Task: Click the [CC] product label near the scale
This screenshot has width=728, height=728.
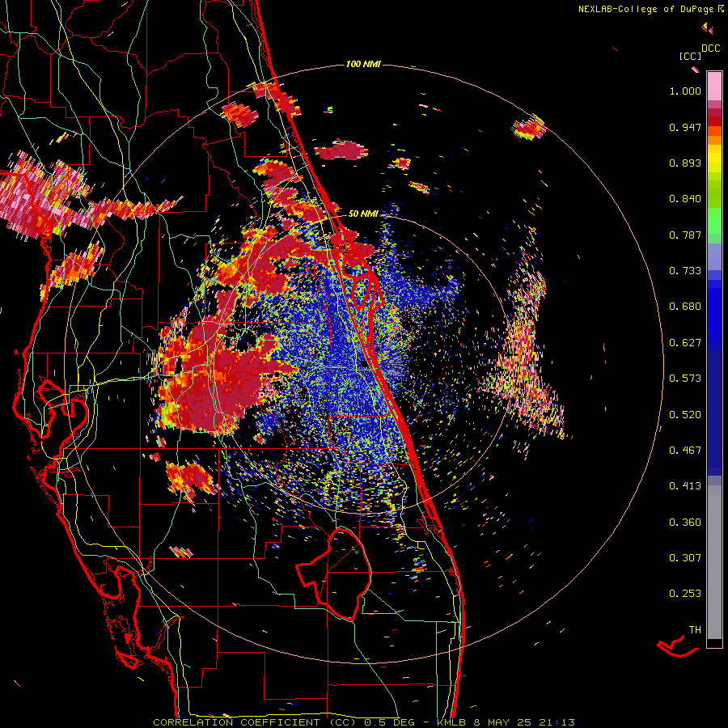Action: [x=690, y=56]
